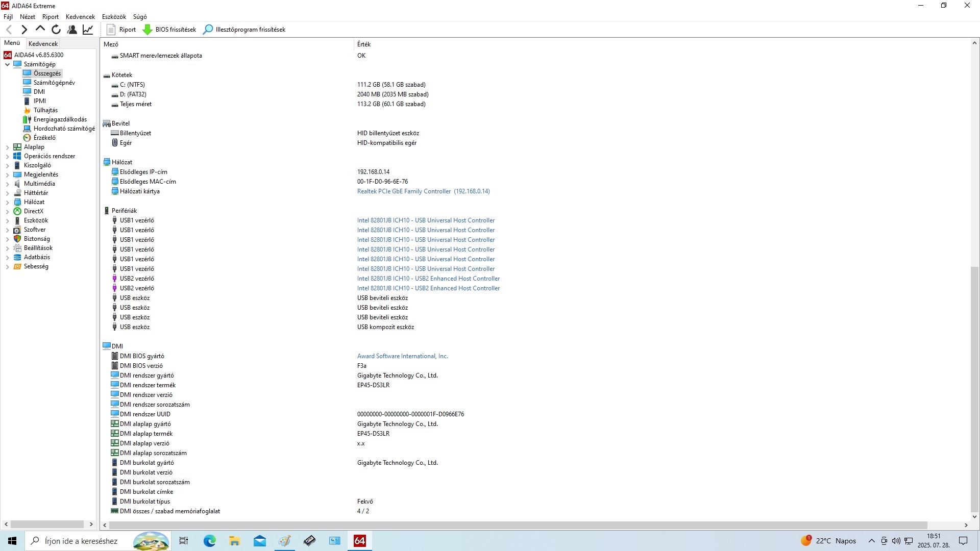Expand the Megjelenítés tree node
The height and width of the screenshot is (551, 980).
click(x=8, y=174)
